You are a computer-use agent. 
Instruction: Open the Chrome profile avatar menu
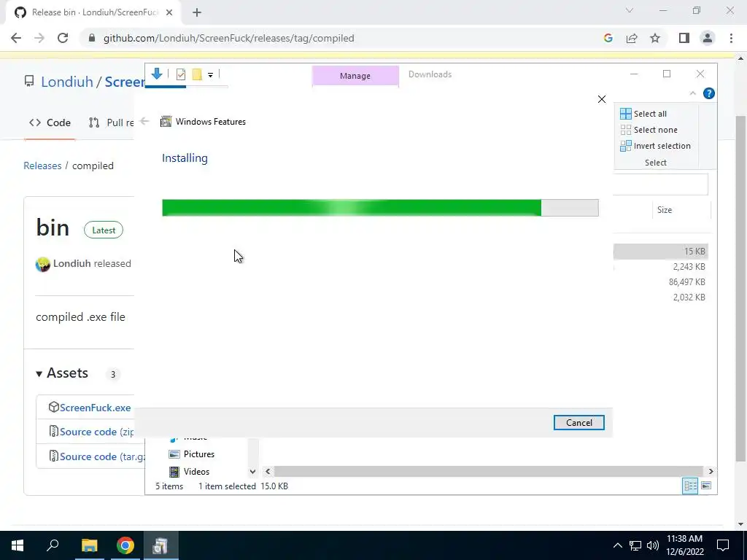coord(708,38)
